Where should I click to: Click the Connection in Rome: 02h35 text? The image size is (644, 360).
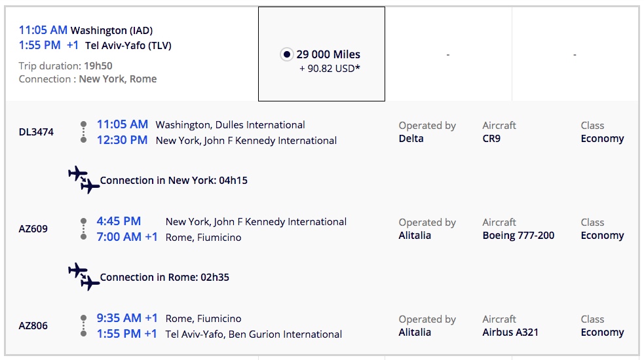pyautogui.click(x=164, y=278)
